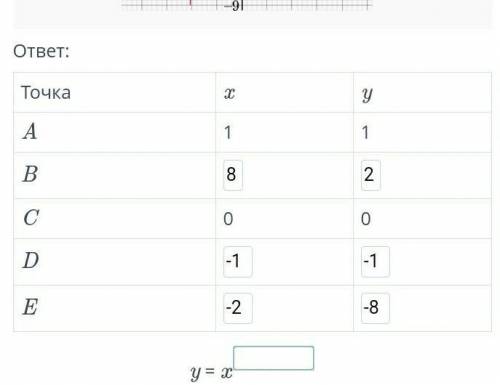Select the y input for point D

pos(375,261)
